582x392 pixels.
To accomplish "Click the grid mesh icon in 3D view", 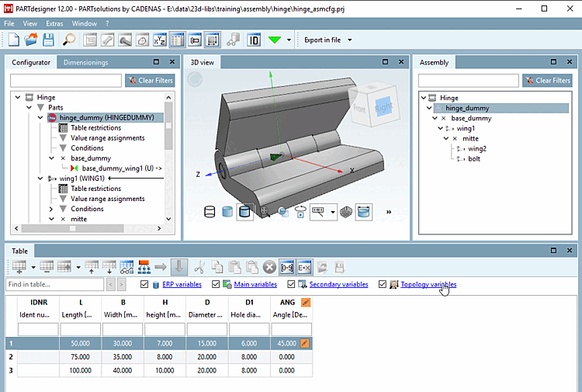I will click(347, 211).
